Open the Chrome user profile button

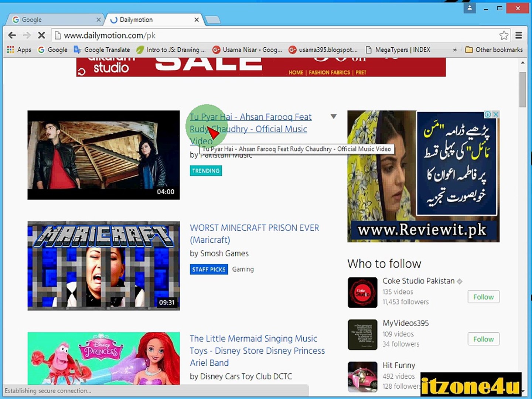[x=470, y=7]
